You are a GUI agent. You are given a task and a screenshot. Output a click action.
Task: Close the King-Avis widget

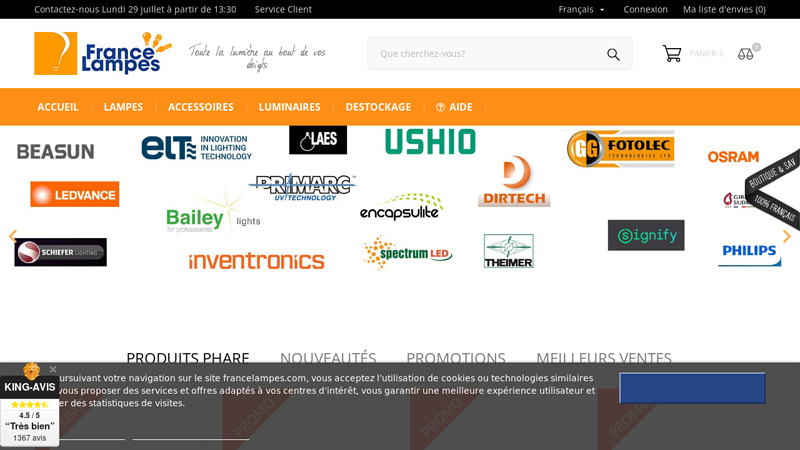pyautogui.click(x=53, y=369)
